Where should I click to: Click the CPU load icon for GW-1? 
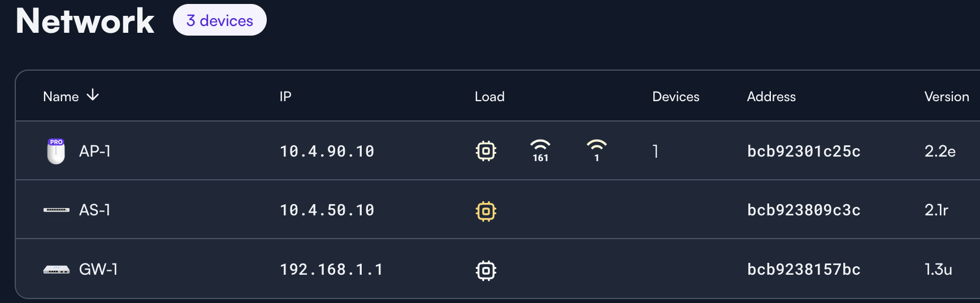tap(486, 270)
